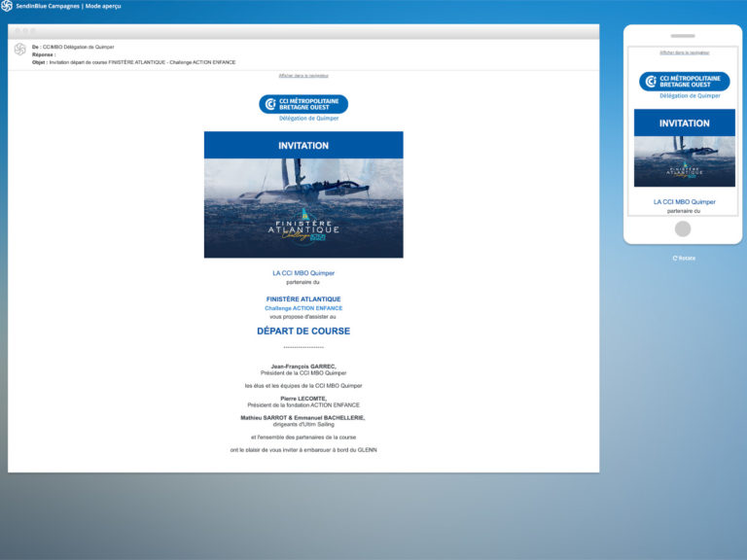Click 'dirigeants d'Ultim Sailing' text

(303, 424)
